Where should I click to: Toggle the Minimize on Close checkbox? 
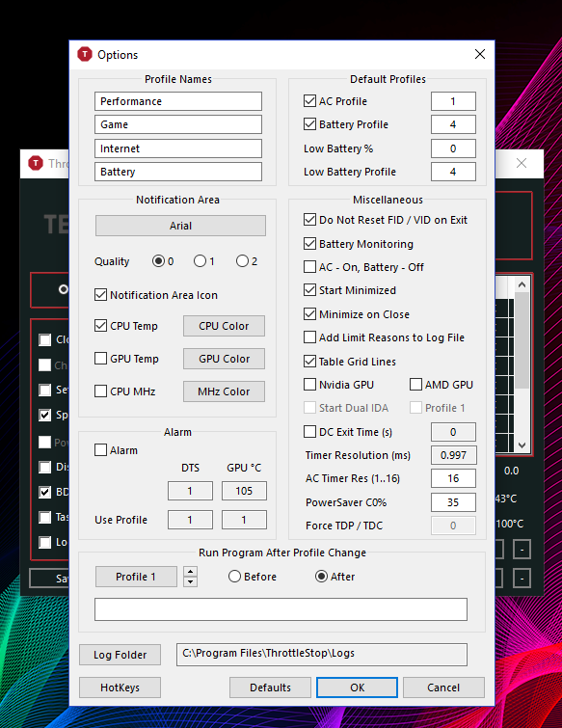pyautogui.click(x=309, y=313)
